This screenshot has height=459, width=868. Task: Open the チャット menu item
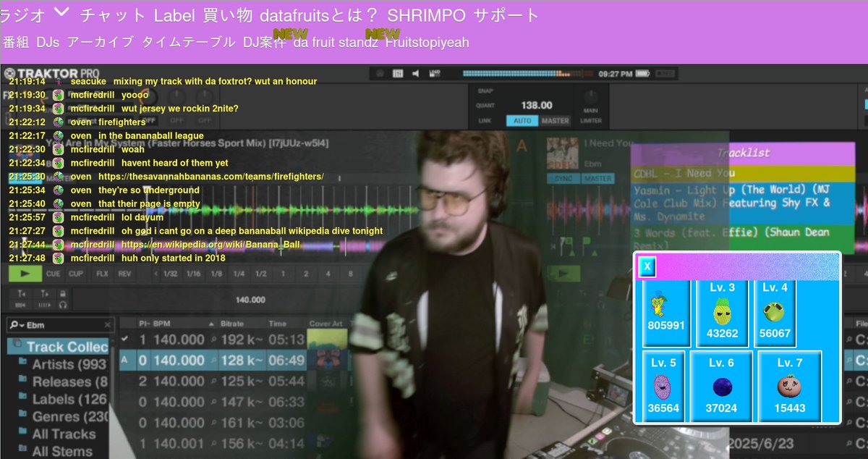[112, 14]
